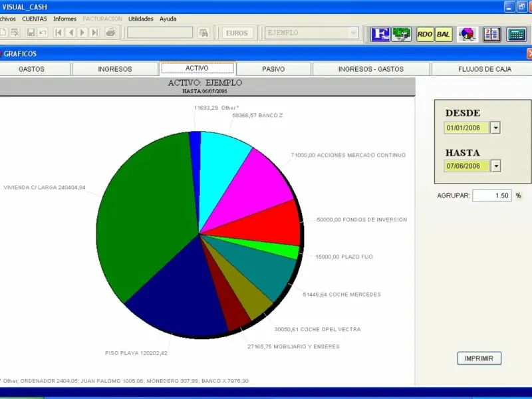Click the EUROS currency button
This screenshot has width=532, height=399.
coord(237,33)
